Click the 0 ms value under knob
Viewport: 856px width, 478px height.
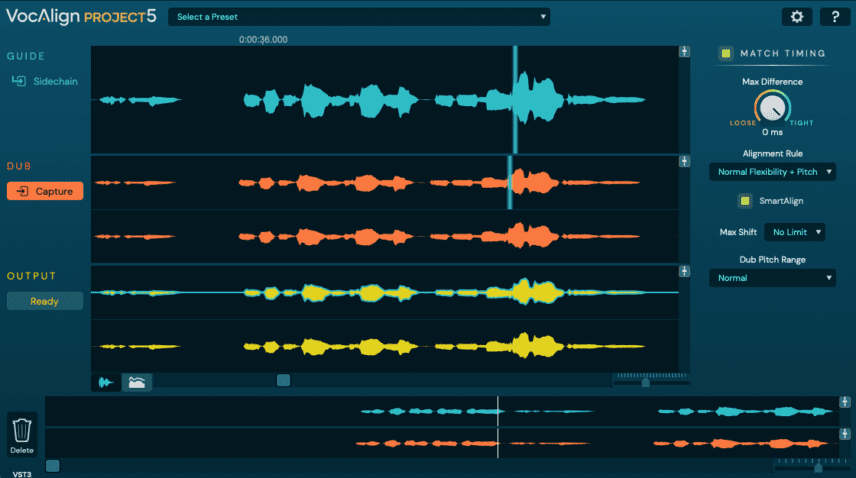[x=772, y=132]
